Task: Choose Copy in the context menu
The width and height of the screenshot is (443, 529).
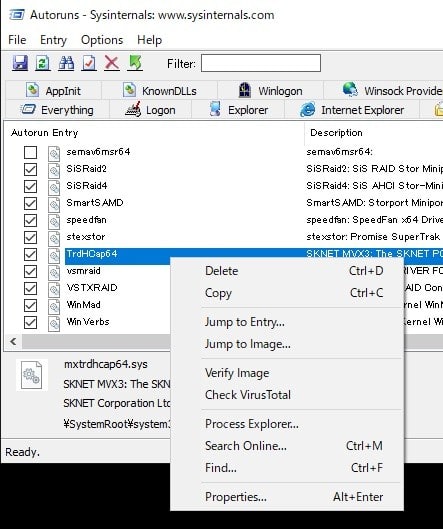Action: (x=287, y=293)
